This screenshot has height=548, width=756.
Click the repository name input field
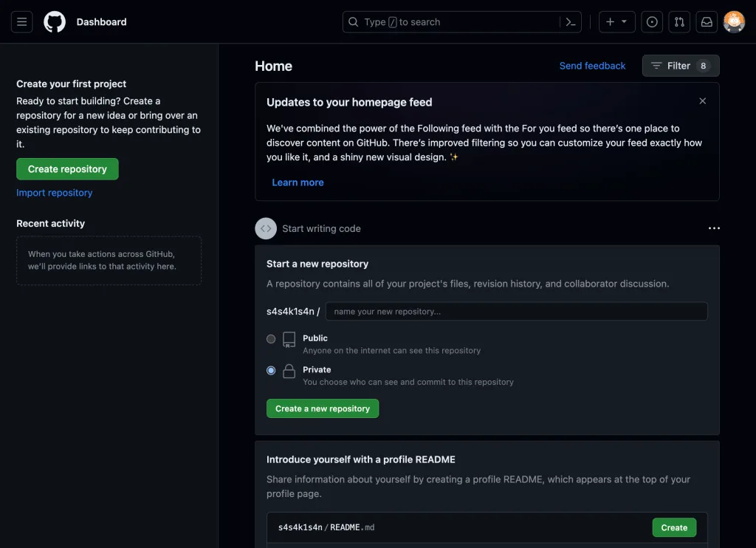pyautogui.click(x=516, y=312)
